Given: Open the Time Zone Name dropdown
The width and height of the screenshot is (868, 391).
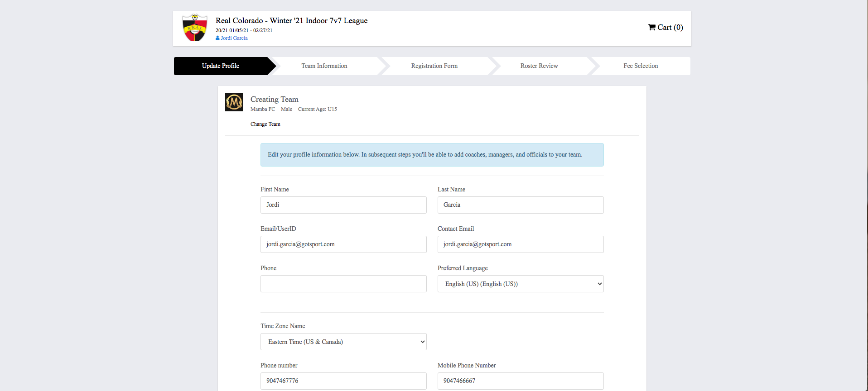Looking at the screenshot, I should [x=343, y=342].
